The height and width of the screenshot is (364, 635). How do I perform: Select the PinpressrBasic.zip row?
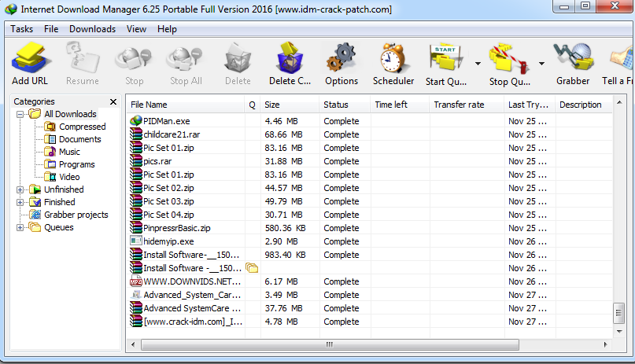click(371, 228)
